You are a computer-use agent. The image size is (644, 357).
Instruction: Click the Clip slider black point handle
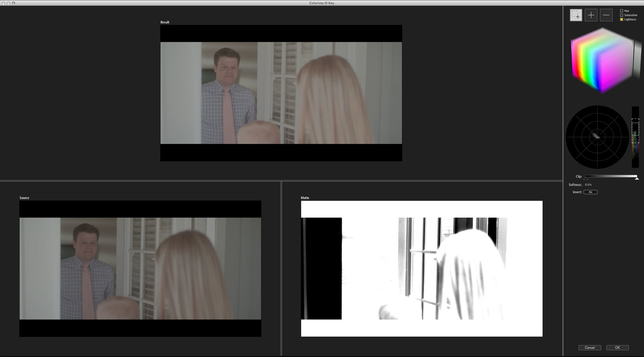tap(586, 178)
